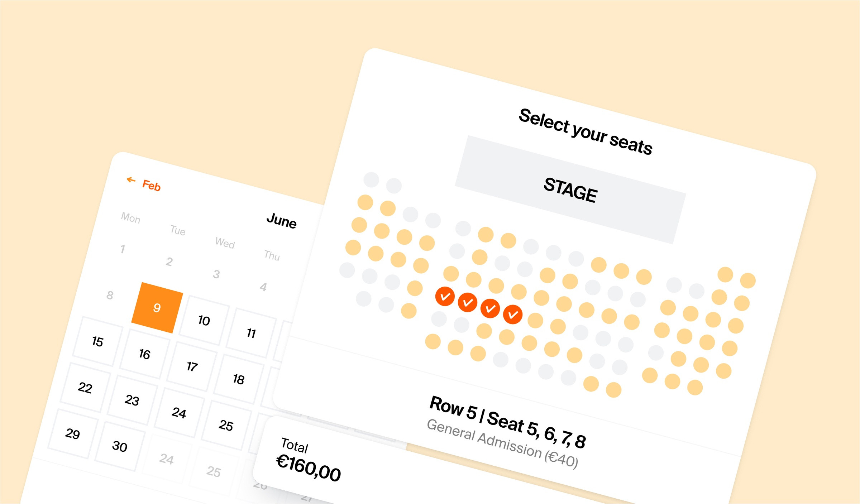Image resolution: width=860 pixels, height=504 pixels.
Task: Select calendar day 15
Action: (97, 341)
